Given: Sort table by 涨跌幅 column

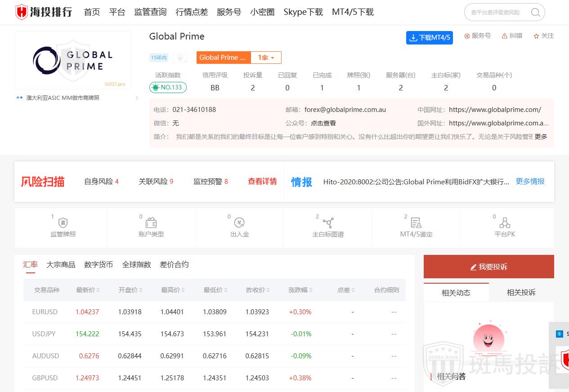Looking at the screenshot, I should [x=300, y=290].
